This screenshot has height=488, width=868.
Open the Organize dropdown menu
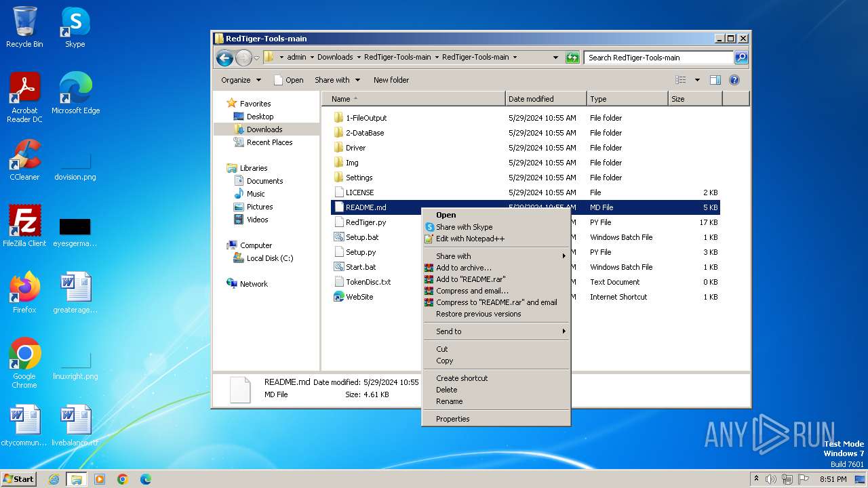coord(241,80)
